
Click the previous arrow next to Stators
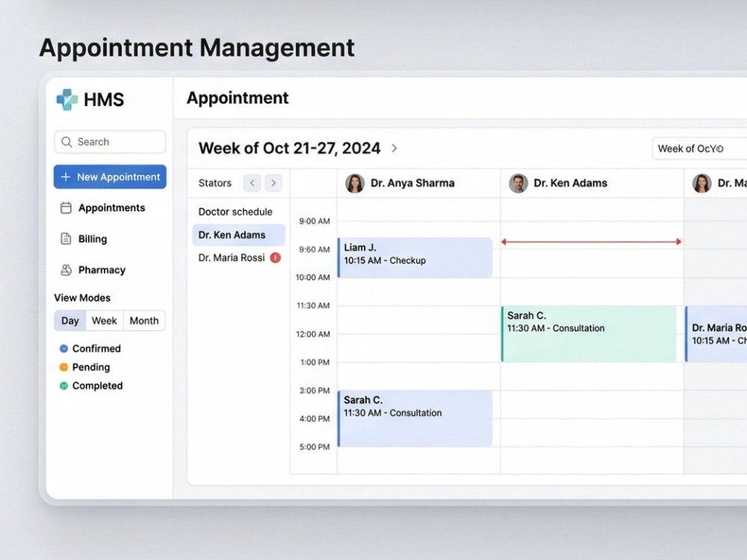click(x=252, y=183)
